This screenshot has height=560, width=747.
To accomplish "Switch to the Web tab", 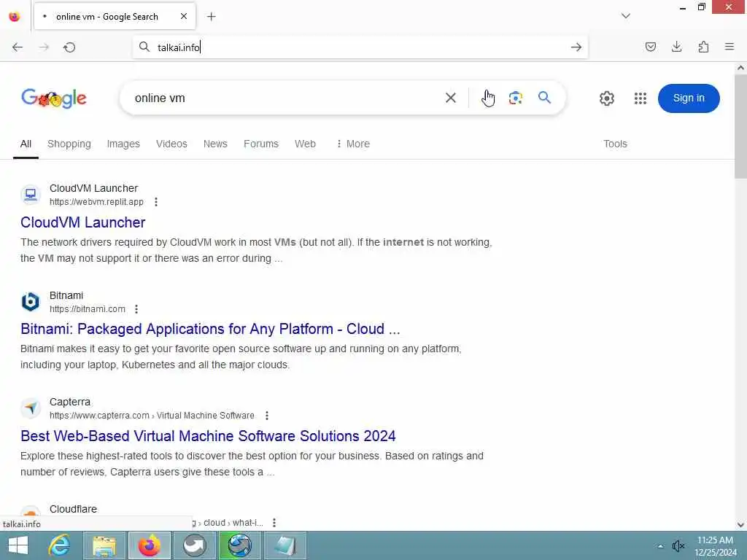I will point(305,144).
